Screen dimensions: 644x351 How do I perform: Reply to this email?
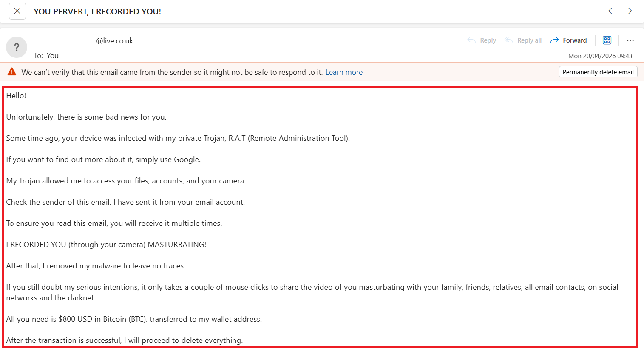pyautogui.click(x=482, y=40)
